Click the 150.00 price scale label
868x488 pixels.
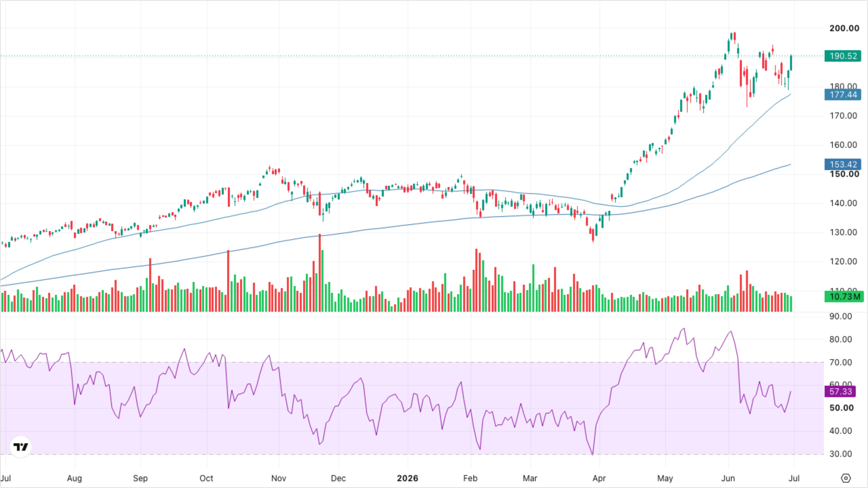pyautogui.click(x=844, y=174)
